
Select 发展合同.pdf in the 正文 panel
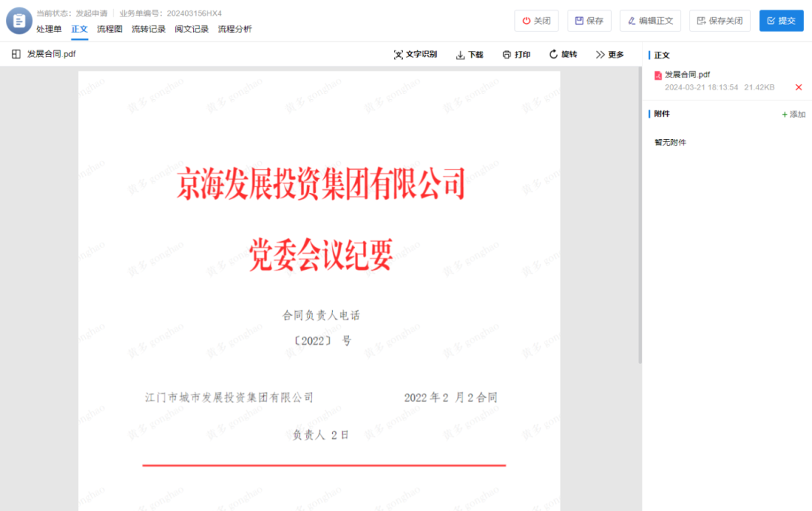[x=687, y=74]
